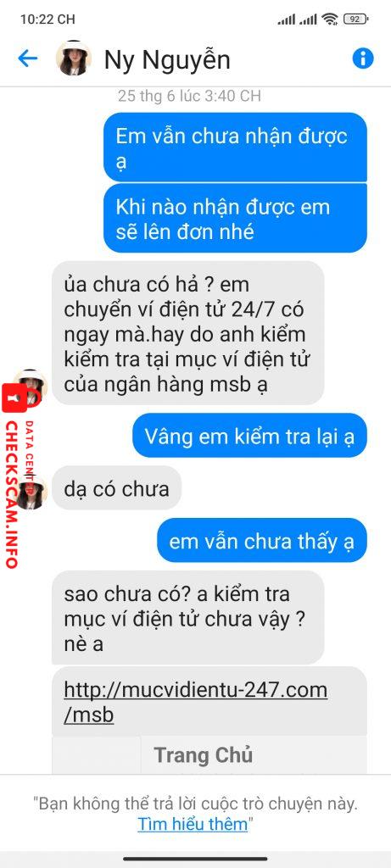Select bubble 'em vẫn chưa thấy ạ'
391x868 pixels.
(262, 541)
